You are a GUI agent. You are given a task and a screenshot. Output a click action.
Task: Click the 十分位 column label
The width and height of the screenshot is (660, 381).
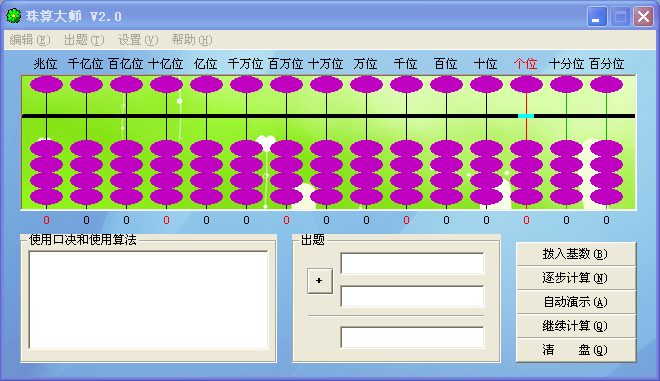click(566, 64)
